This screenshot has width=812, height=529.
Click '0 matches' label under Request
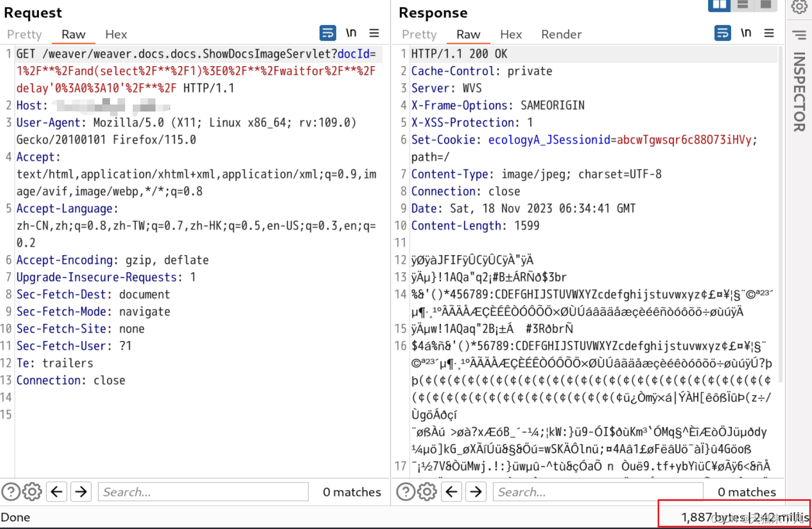tap(352, 492)
